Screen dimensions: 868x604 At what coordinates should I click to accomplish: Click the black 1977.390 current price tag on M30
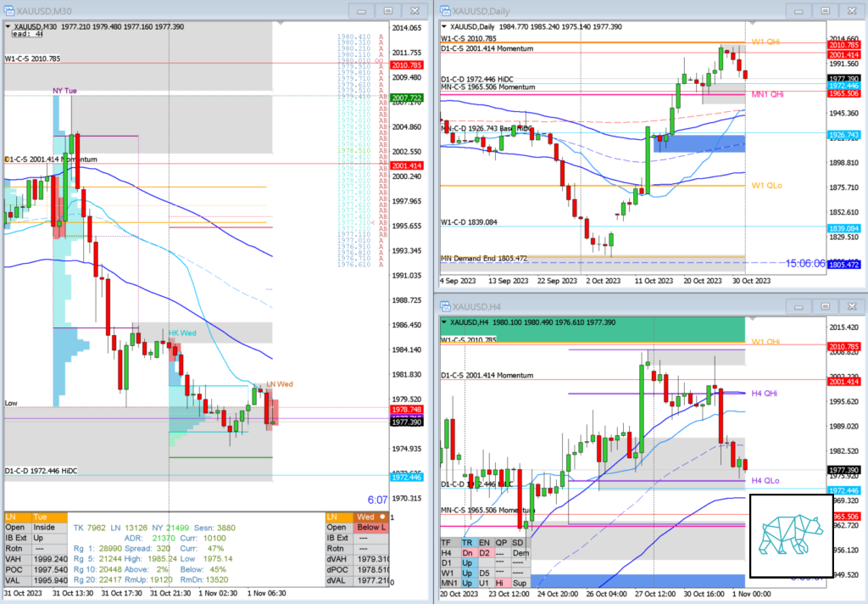coord(407,422)
